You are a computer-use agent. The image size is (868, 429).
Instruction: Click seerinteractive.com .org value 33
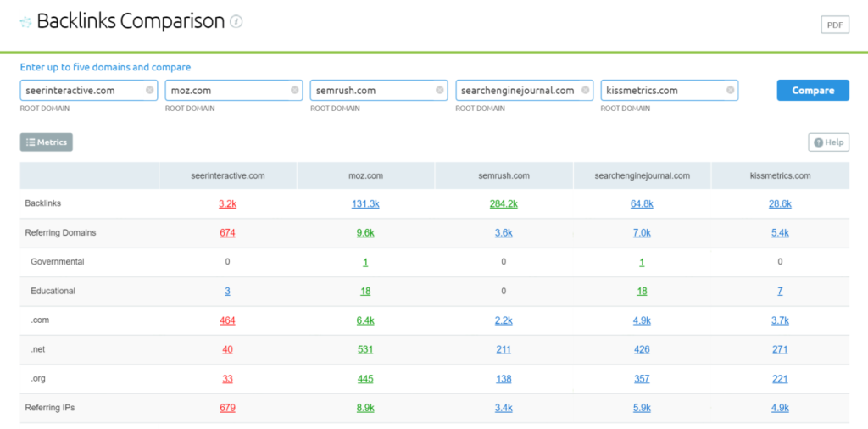point(227,378)
